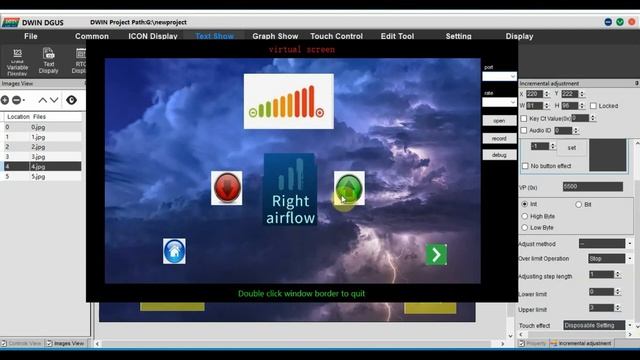Check No button effect
Image resolution: width=640 pixels, height=360 pixels.
[x=525, y=166]
